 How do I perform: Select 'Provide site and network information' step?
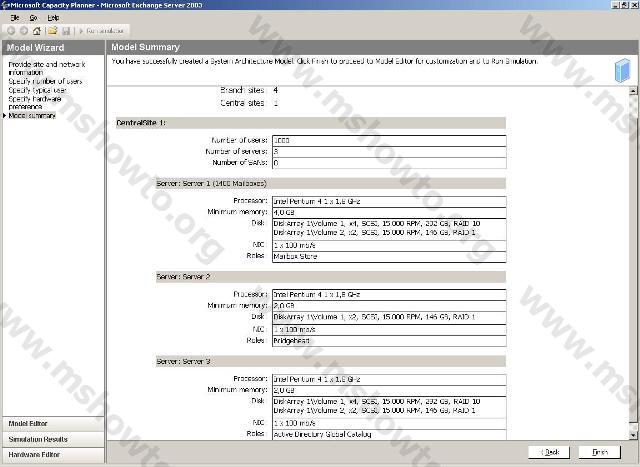point(47,68)
